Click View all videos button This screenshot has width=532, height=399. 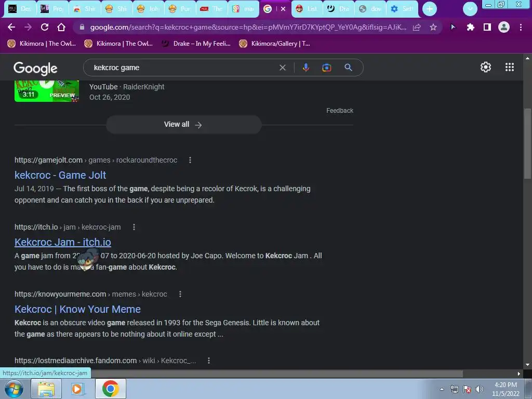(x=183, y=125)
